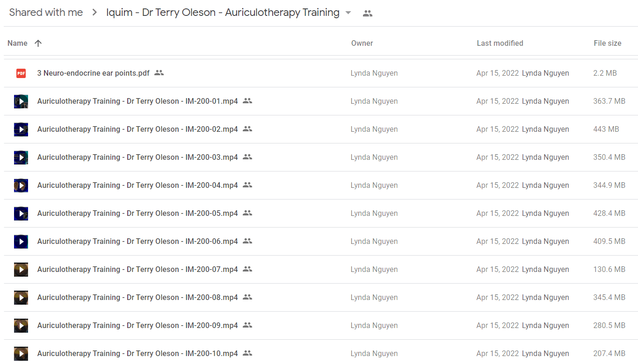Click owner Lynda Nguyen in the PDF row
The height and width of the screenshot is (364, 638).
coord(374,73)
